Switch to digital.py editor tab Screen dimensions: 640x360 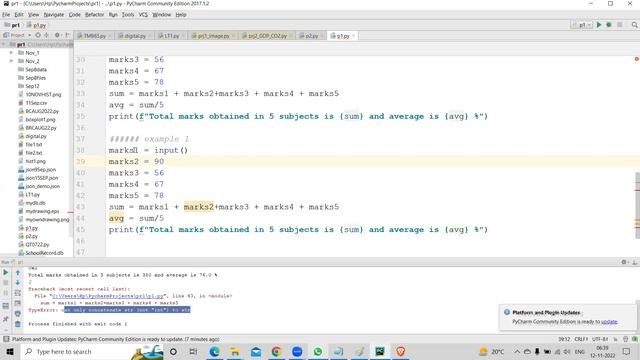(x=135, y=36)
